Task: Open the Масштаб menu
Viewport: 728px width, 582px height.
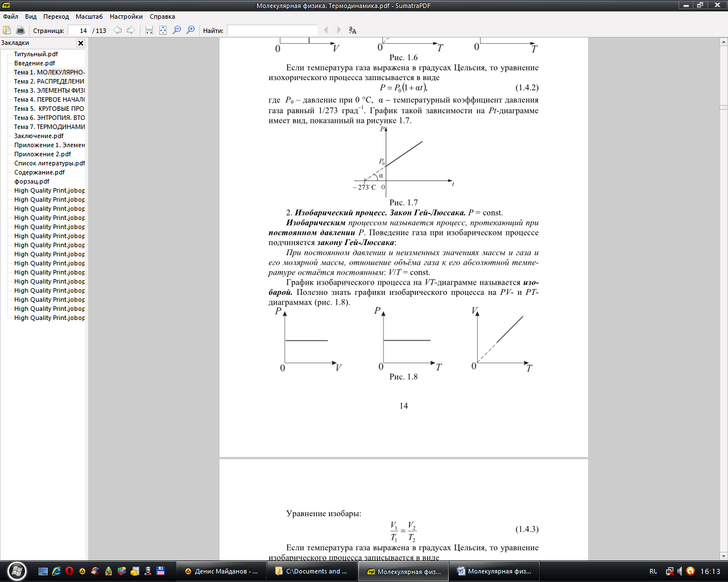Action: [x=89, y=16]
